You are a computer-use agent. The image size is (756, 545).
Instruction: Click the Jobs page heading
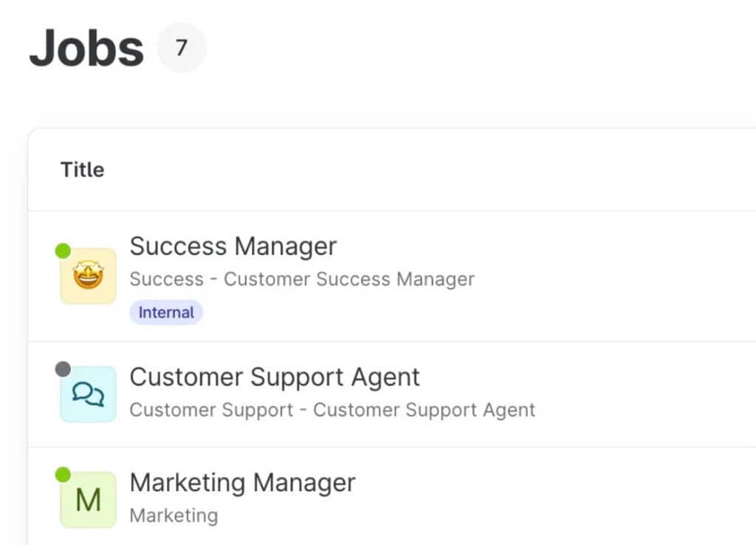[86, 48]
